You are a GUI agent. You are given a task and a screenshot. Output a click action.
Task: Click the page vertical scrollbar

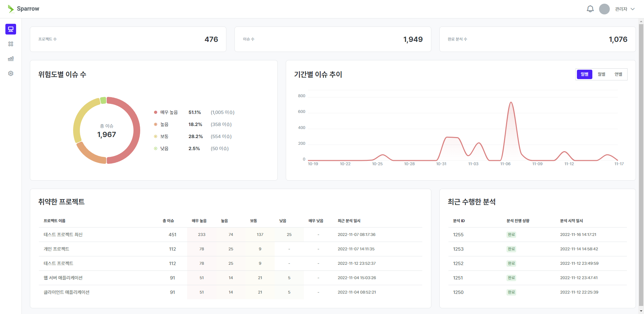[641, 164]
